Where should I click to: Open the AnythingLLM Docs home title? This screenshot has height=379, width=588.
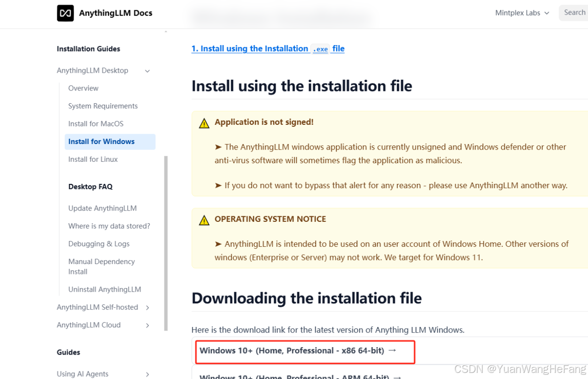click(116, 13)
